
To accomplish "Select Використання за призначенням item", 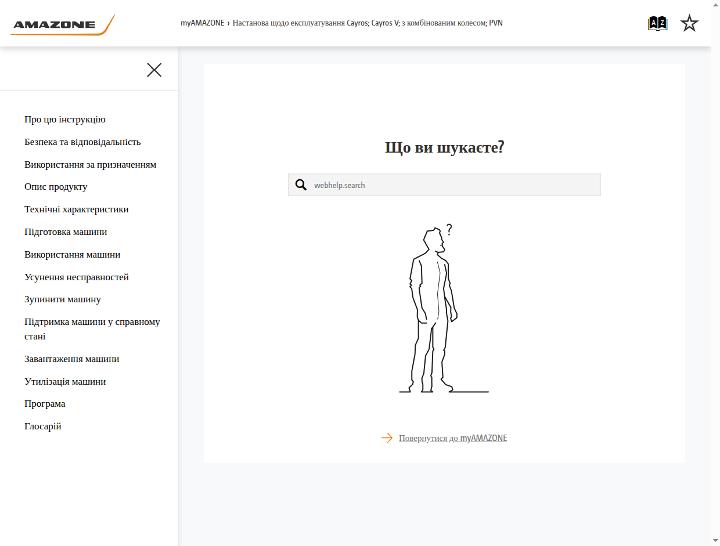I will click(90, 164).
